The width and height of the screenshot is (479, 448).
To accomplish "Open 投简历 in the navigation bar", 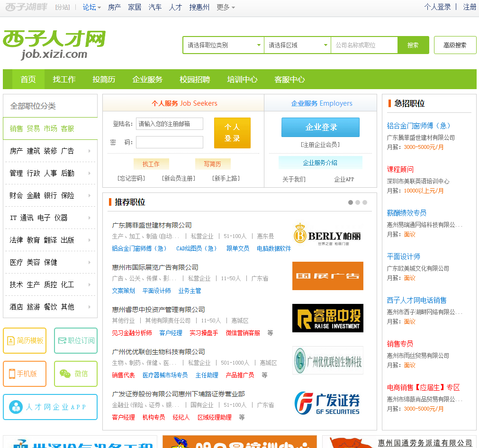I will 104,80.
